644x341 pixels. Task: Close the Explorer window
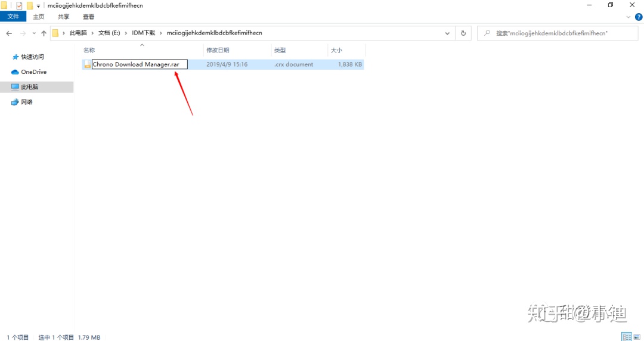click(x=633, y=5)
